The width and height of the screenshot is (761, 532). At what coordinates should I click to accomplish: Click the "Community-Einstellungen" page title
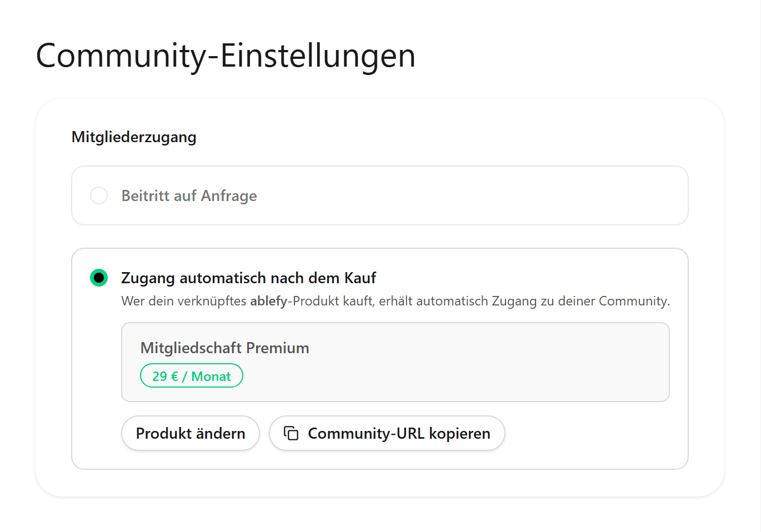(226, 56)
